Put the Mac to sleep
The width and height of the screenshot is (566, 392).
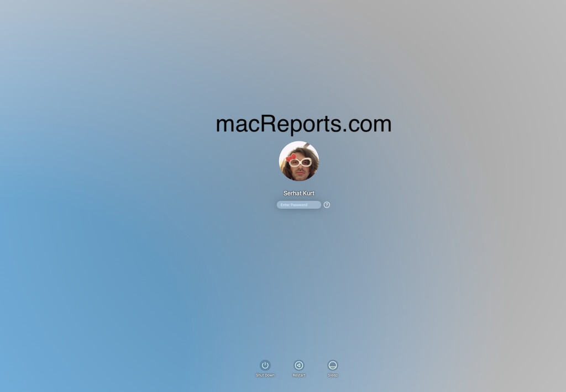click(332, 365)
